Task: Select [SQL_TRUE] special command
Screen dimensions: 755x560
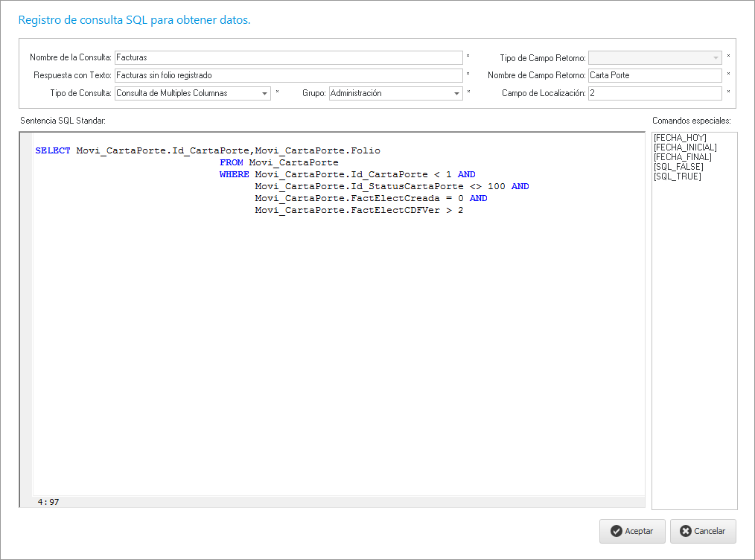Action: coord(677,176)
